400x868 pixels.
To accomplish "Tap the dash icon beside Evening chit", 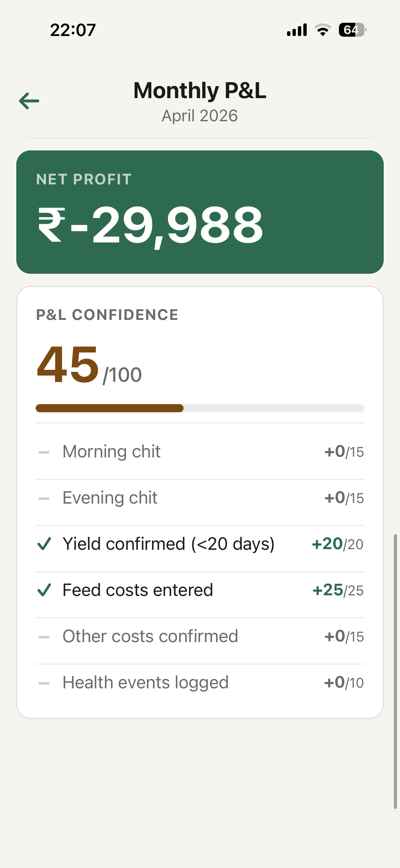I will [44, 499].
